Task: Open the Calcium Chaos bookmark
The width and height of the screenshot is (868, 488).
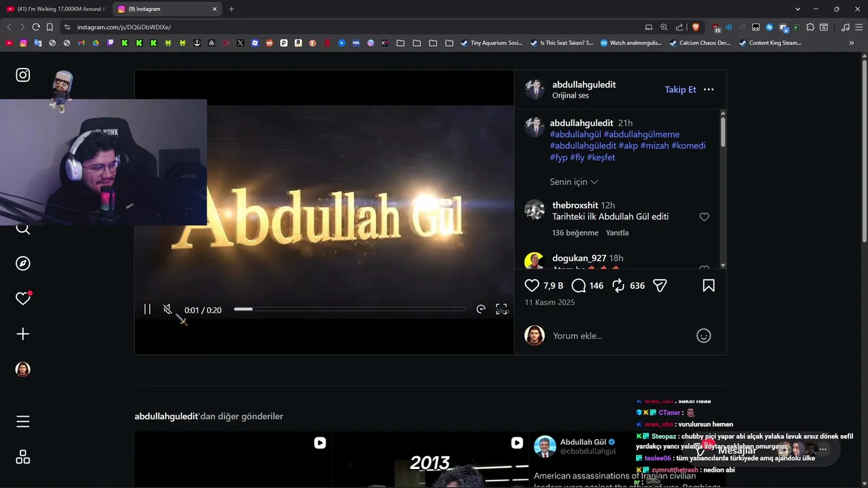Action: pyautogui.click(x=700, y=43)
